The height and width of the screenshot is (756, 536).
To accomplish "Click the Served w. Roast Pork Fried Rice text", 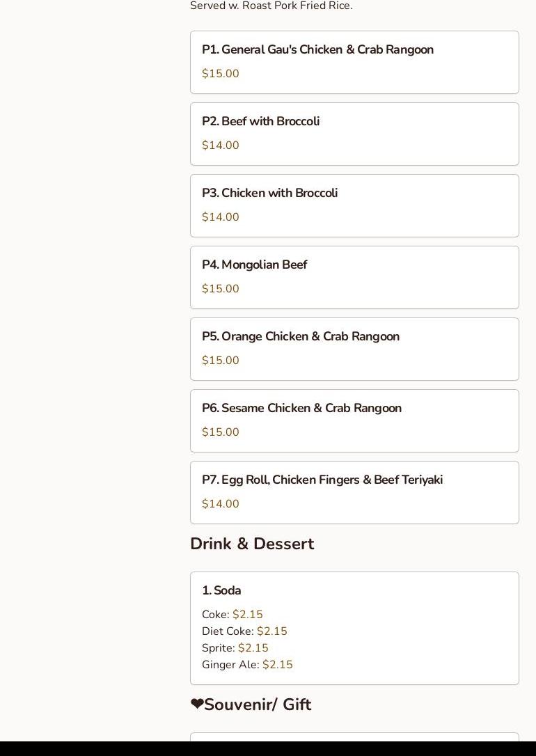I will [x=271, y=6].
